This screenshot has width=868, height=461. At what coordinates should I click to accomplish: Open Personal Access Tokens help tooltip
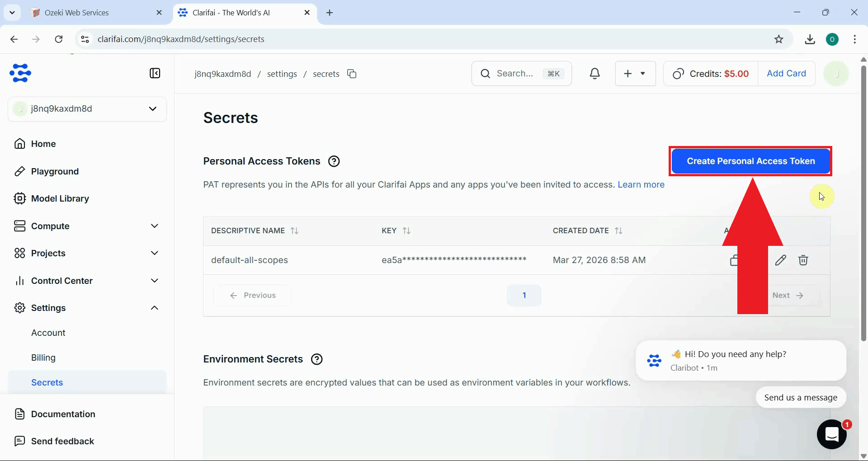pyautogui.click(x=334, y=161)
